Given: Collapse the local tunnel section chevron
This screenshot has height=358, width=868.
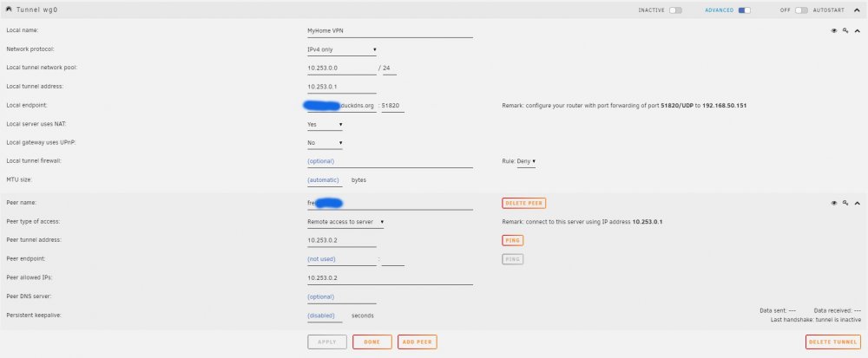Looking at the screenshot, I should point(857,31).
